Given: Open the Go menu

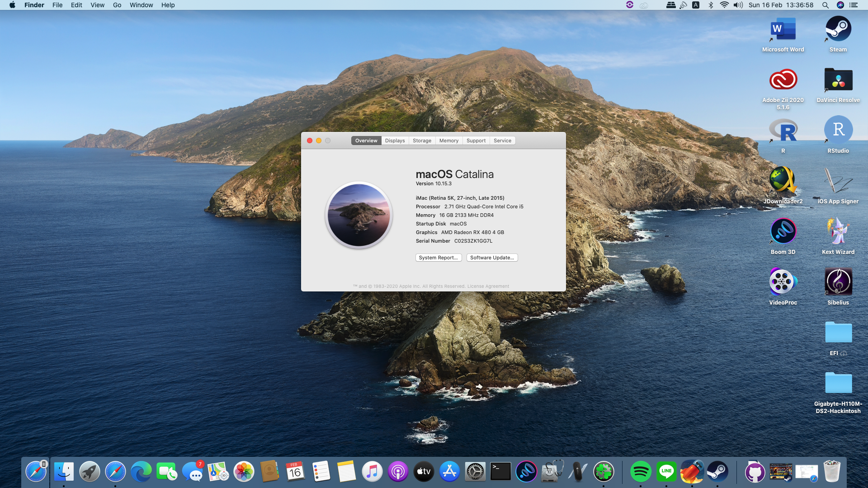Looking at the screenshot, I should (x=117, y=5).
